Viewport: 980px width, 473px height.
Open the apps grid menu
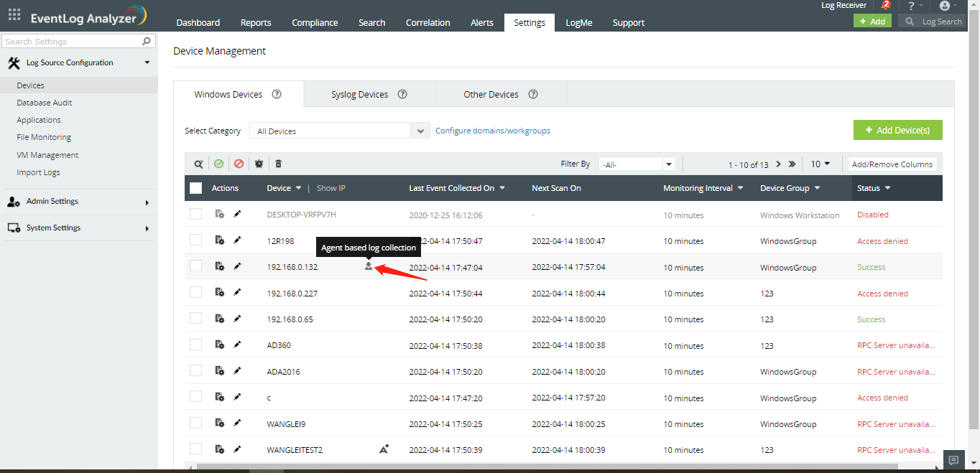click(x=14, y=14)
